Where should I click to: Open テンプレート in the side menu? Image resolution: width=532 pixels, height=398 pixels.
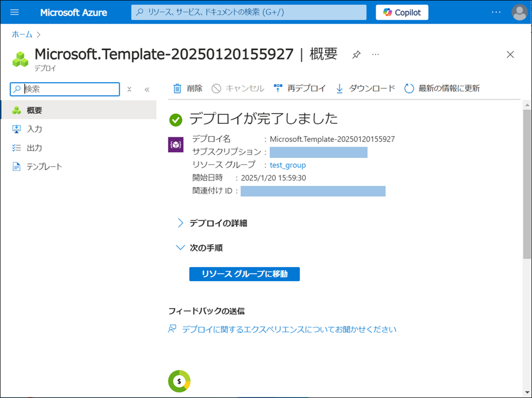tap(44, 167)
